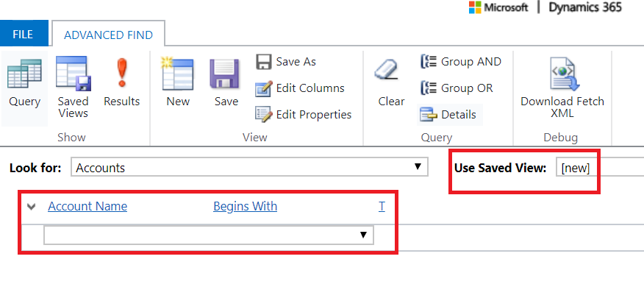Click the Account Name field link
The width and height of the screenshot is (644, 287).
87,206
